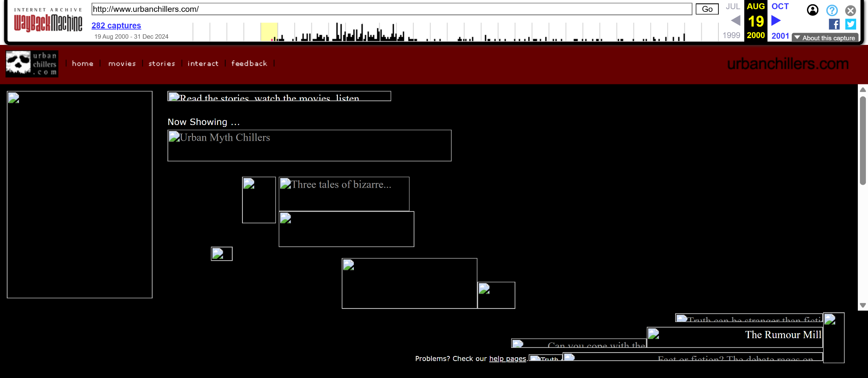Select the year 2001
Viewport: 868px width, 378px height.
[780, 36]
